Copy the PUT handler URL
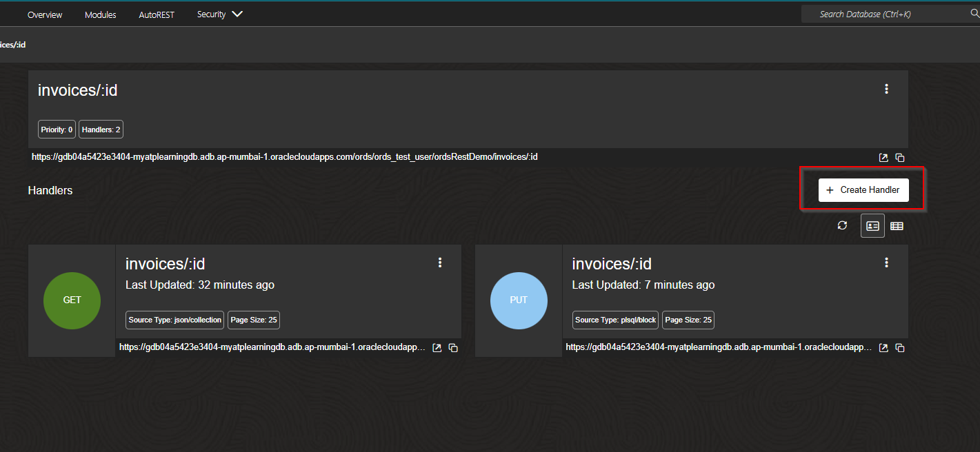 click(x=899, y=348)
